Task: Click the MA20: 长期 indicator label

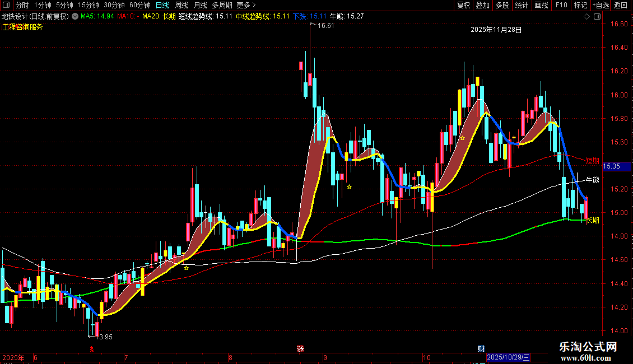Action: 159,17
